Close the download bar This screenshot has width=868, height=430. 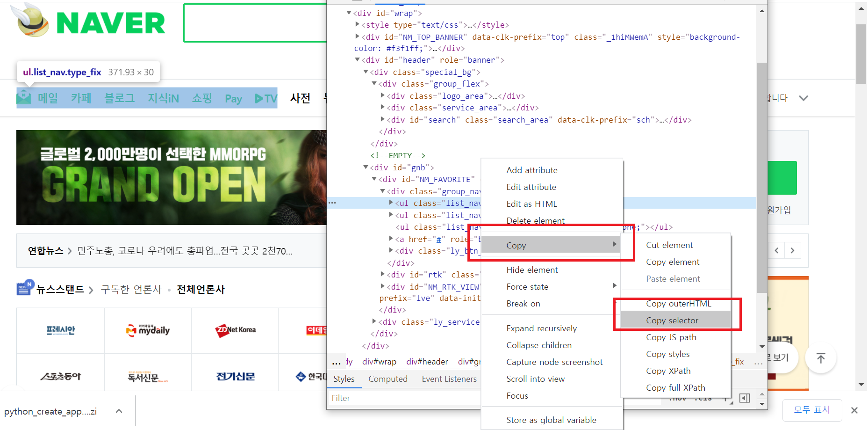point(854,410)
